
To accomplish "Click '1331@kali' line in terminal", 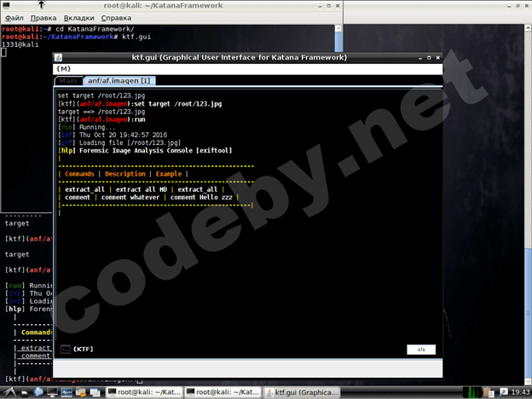I will coord(20,44).
